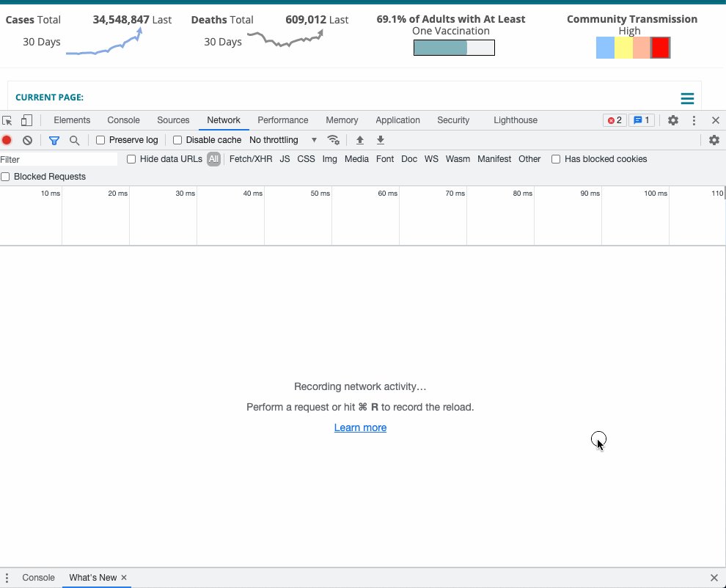
Task: Filter requests by JS
Action: click(285, 159)
